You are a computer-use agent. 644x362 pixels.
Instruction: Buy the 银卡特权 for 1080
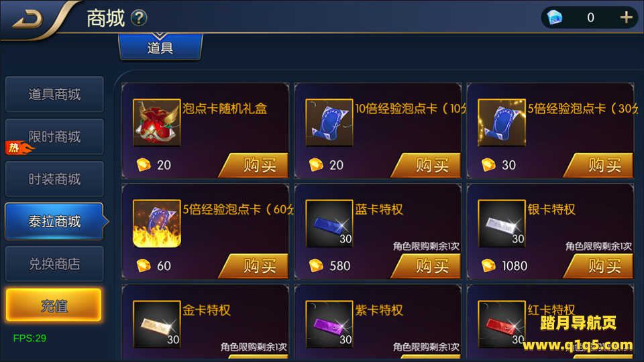click(599, 266)
